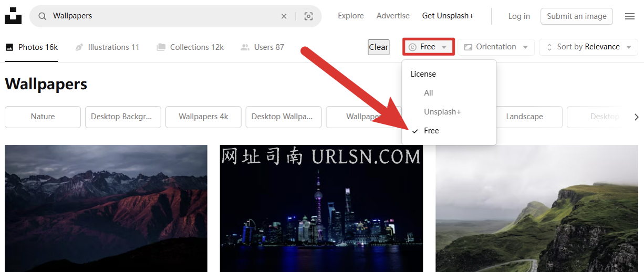Switch to the Illustrations 11 tab
The width and height of the screenshot is (644, 272).
click(x=107, y=47)
